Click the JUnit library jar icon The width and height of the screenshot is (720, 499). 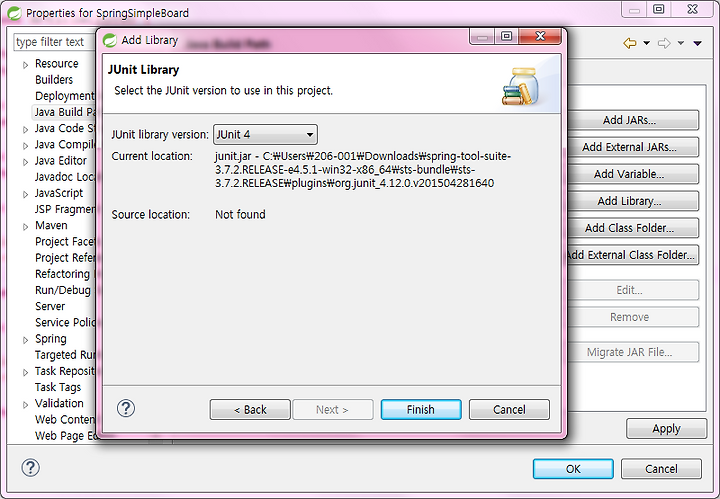pos(521,86)
